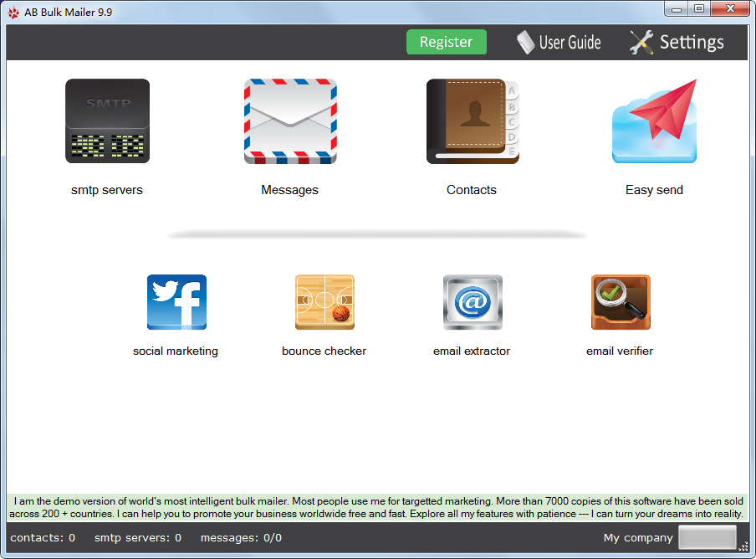Click the "email extractor" label
This screenshot has height=559, width=756.
click(x=472, y=351)
